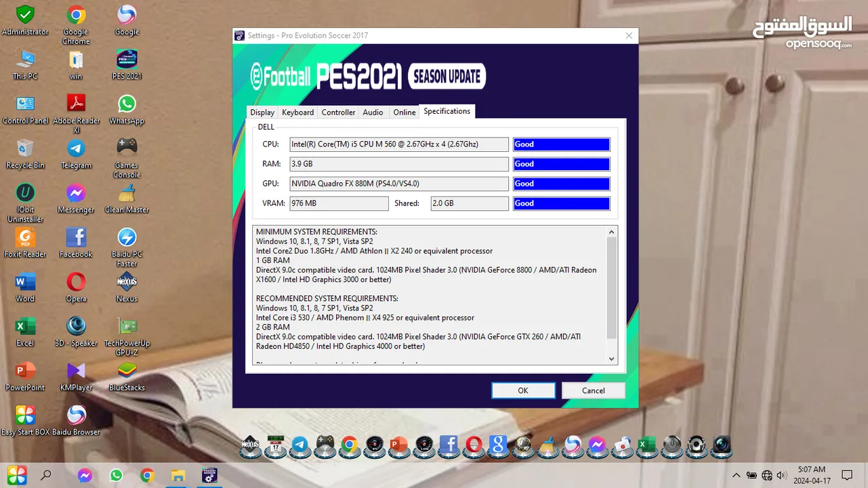Image resolution: width=868 pixels, height=488 pixels.
Task: Open Facebook icon in the Nexus dock
Action: 449,445
